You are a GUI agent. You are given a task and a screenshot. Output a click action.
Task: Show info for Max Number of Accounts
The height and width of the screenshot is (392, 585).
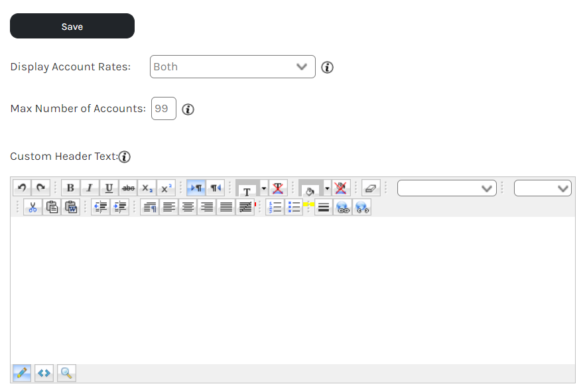[x=188, y=109]
